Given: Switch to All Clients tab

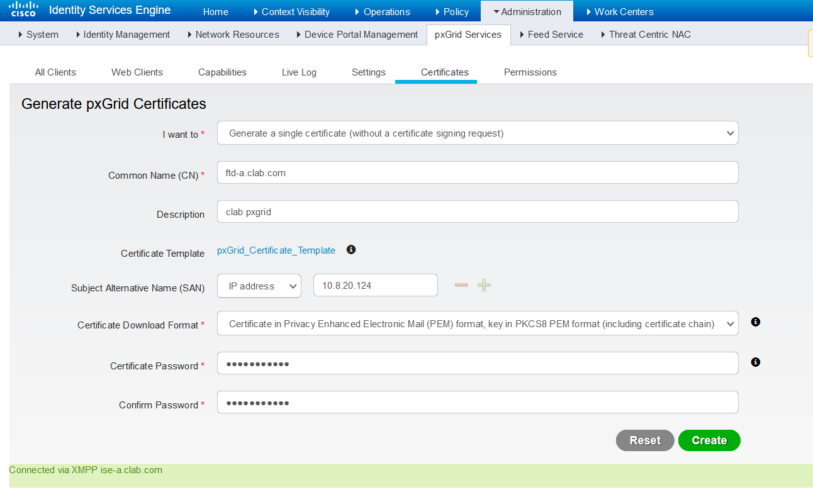Looking at the screenshot, I should [55, 72].
